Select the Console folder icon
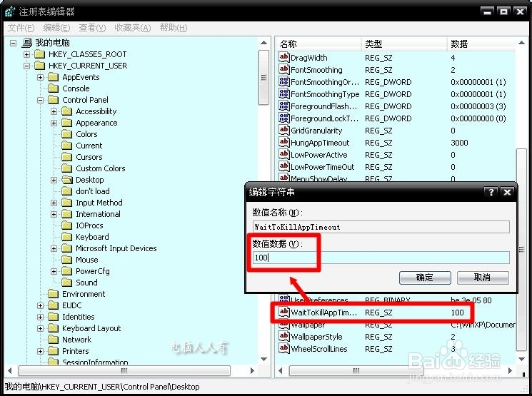532x396 pixels. 54,88
